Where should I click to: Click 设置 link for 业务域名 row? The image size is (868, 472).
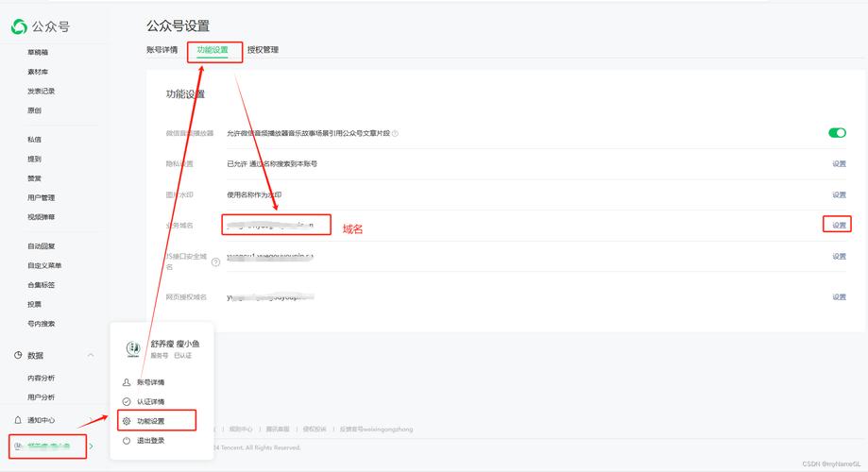click(x=840, y=226)
